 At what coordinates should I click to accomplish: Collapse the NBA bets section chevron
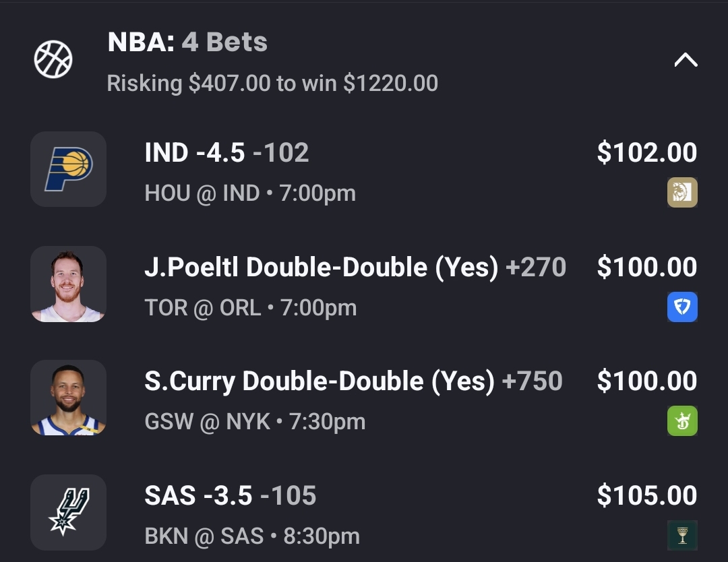pyautogui.click(x=686, y=61)
